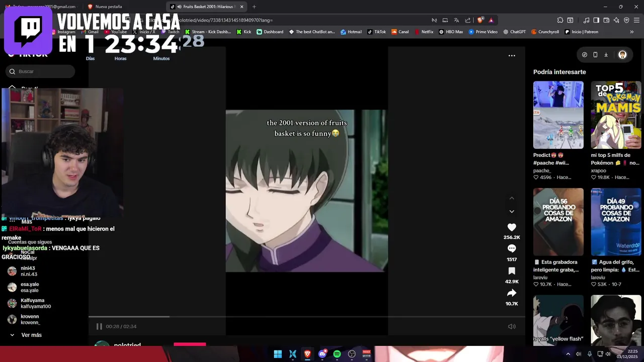Click the Brave Shields lion icon
This screenshot has height=362, width=644.
[x=480, y=20]
